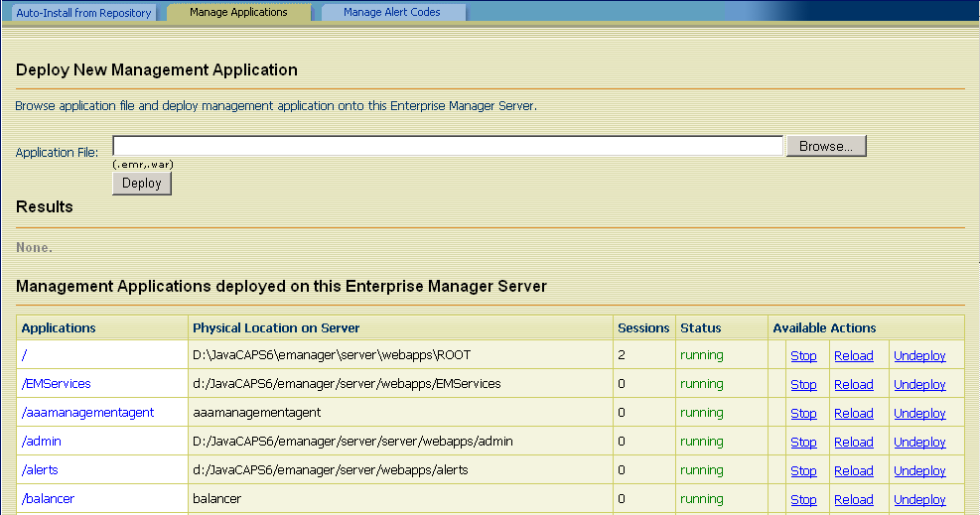The width and height of the screenshot is (980, 515).
Task: Open the / root application link
Action: point(25,355)
